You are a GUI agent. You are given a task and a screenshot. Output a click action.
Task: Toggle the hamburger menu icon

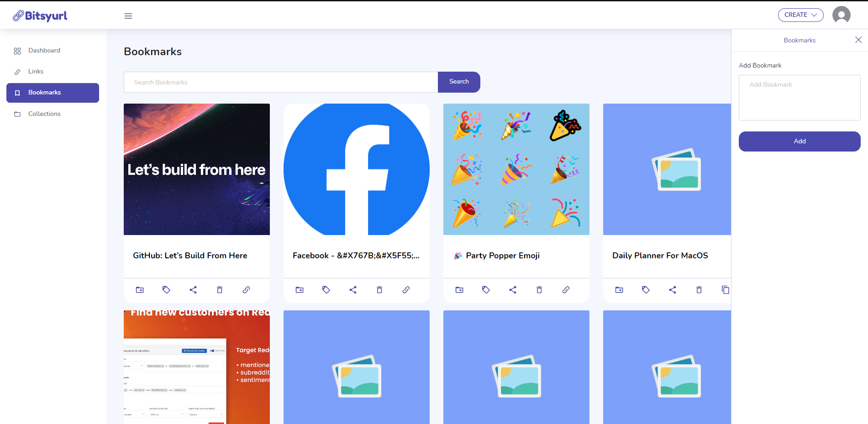pyautogui.click(x=128, y=16)
